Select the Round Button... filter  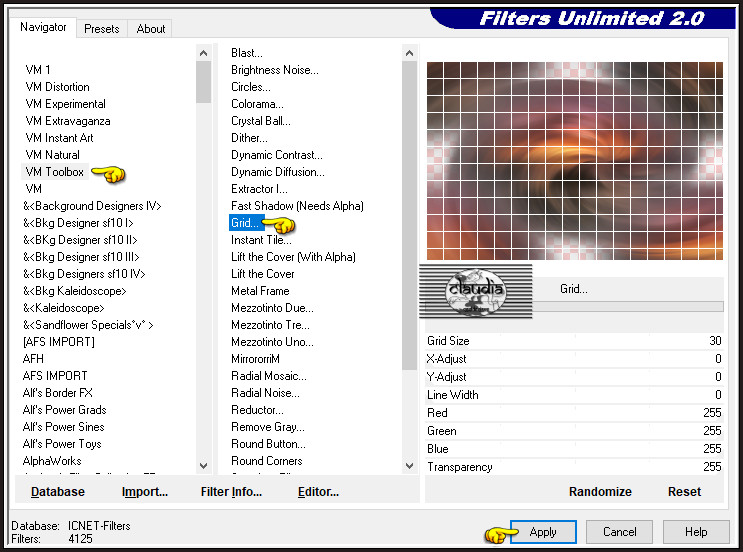(268, 444)
